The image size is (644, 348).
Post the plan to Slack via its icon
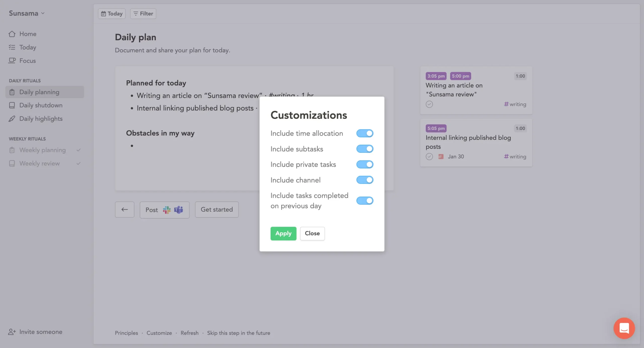point(167,210)
